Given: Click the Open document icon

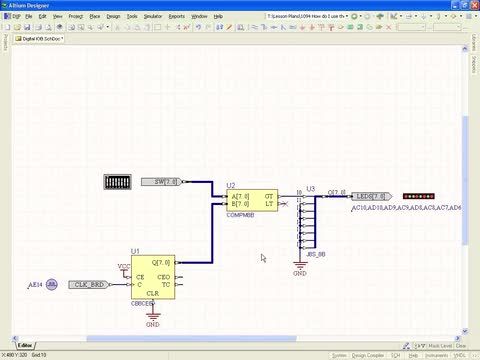Looking at the screenshot, I should [17, 27].
